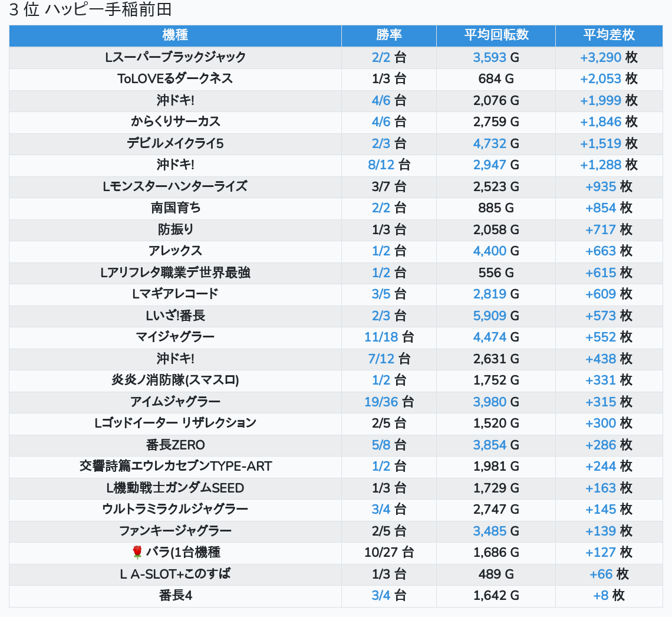Click the 3,980 G average spins value
Screen dimensions: 672x617
pyautogui.click(x=496, y=402)
